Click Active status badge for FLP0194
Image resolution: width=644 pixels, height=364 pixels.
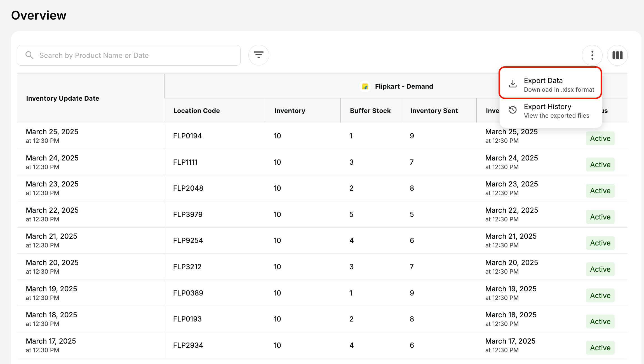[600, 138]
